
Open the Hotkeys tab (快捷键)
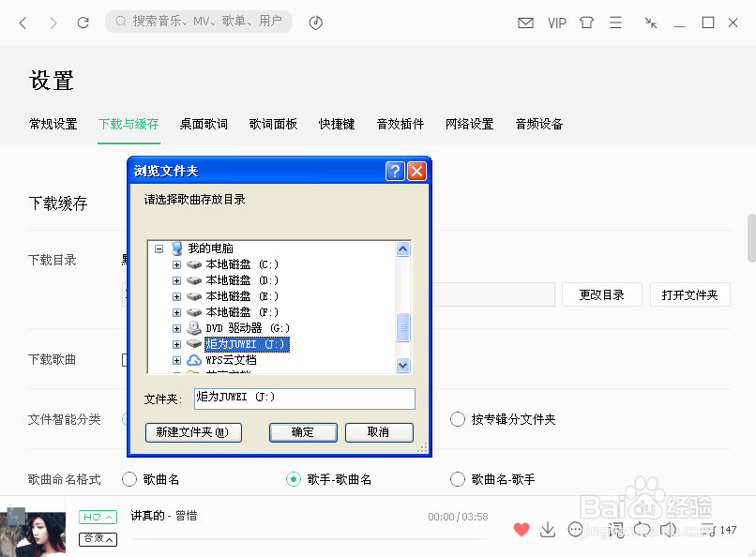[337, 125]
